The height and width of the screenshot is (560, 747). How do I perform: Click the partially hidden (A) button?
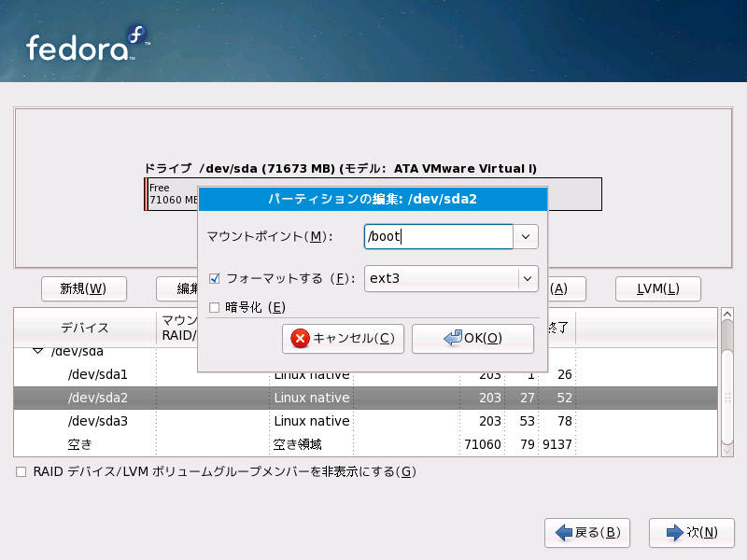pyautogui.click(x=567, y=288)
